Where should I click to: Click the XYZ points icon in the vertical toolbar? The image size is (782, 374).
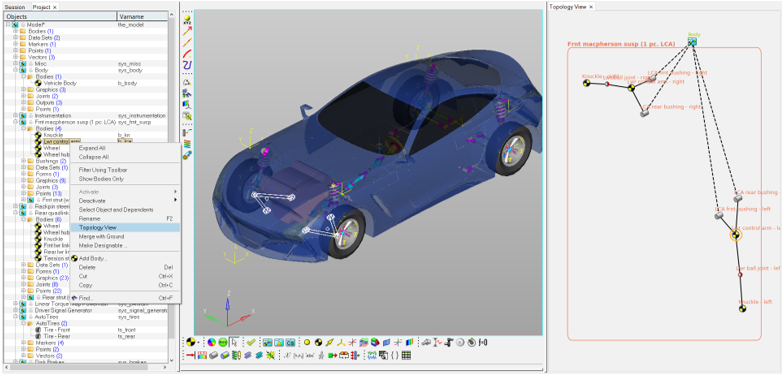[188, 20]
